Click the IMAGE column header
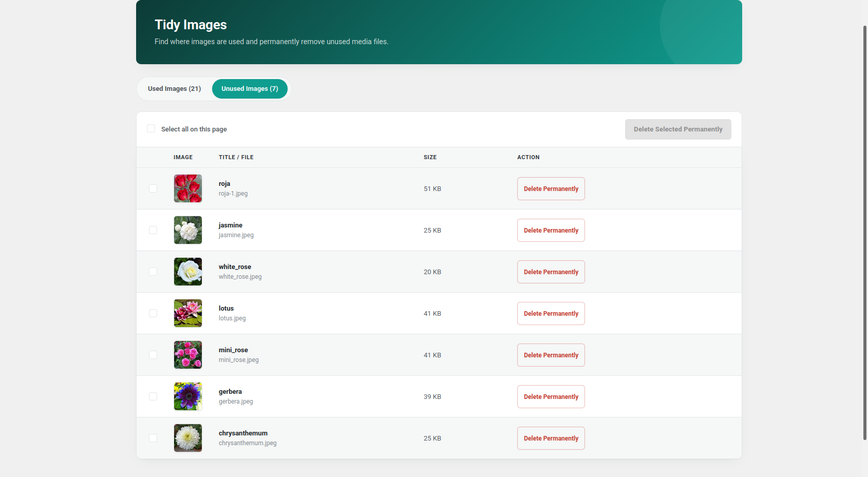This screenshot has width=868, height=477. pos(183,157)
